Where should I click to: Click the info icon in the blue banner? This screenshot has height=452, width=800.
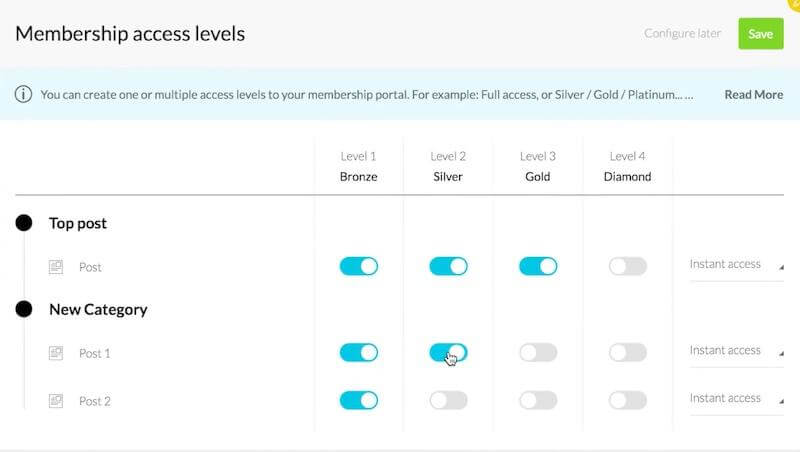point(23,94)
